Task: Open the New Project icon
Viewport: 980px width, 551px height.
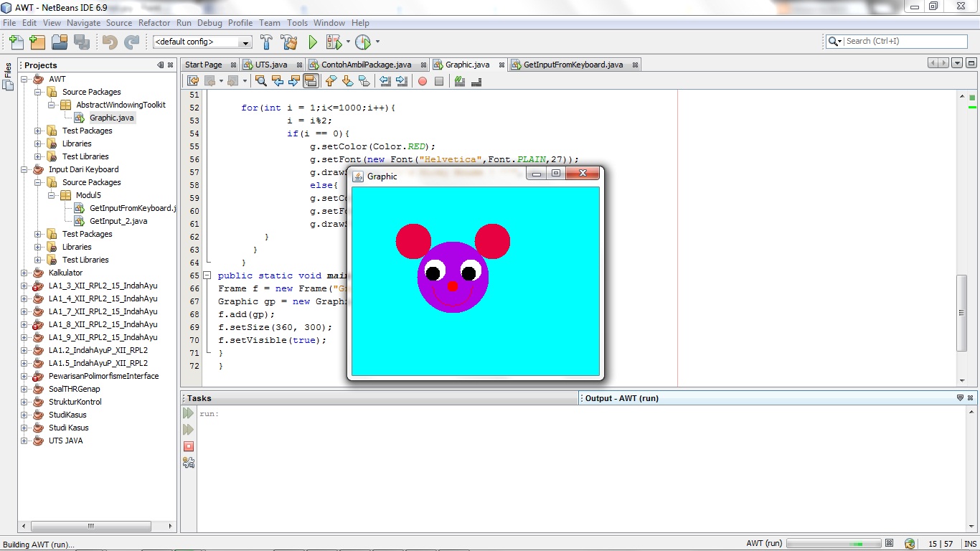Action: (36, 42)
